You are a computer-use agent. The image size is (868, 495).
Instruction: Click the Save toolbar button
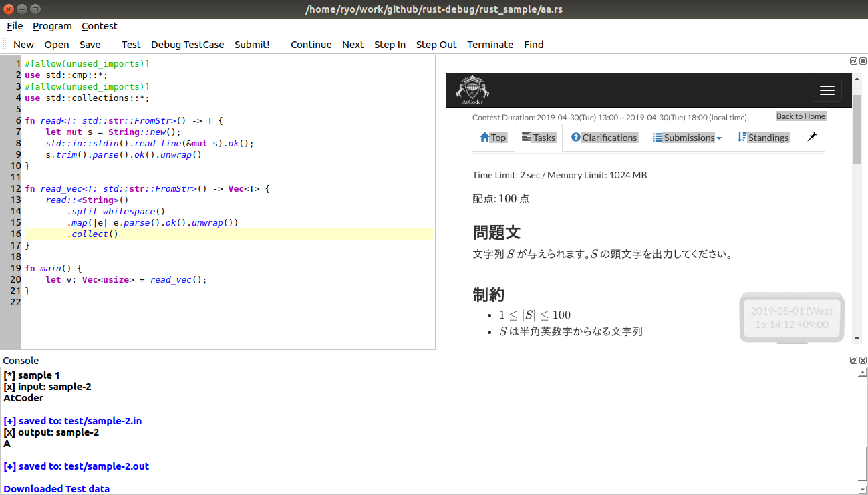click(90, 45)
